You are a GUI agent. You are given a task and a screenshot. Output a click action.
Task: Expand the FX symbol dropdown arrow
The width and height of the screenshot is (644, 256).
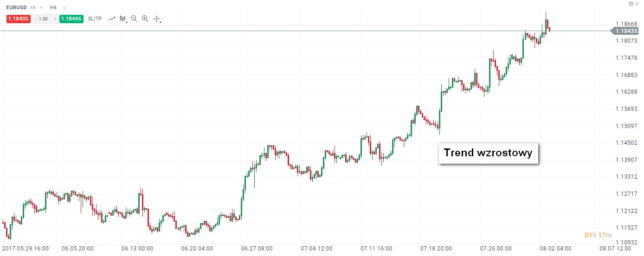pos(41,8)
